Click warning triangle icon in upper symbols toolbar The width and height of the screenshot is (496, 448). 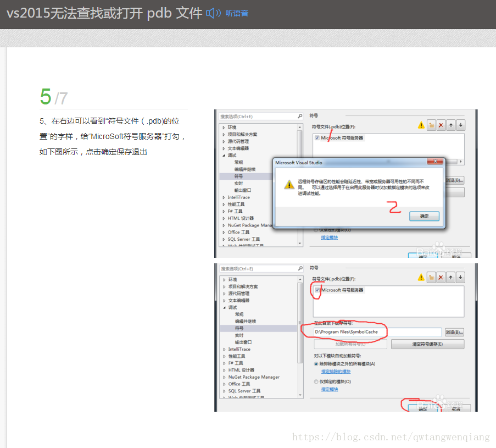click(x=421, y=125)
